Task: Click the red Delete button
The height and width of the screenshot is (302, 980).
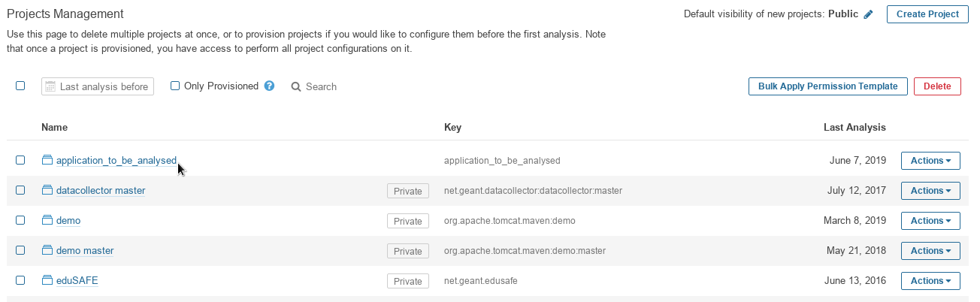Action: coord(937,86)
